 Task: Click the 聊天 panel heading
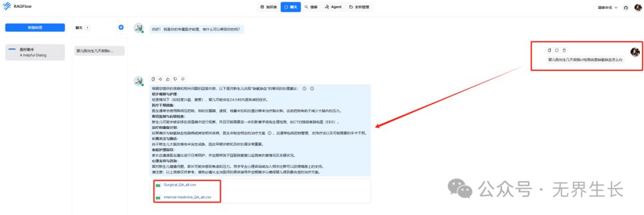[x=79, y=27]
